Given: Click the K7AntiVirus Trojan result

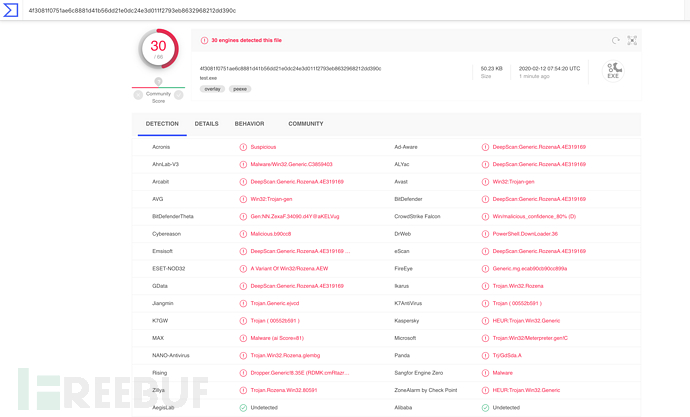Looking at the screenshot, I should point(517,304).
